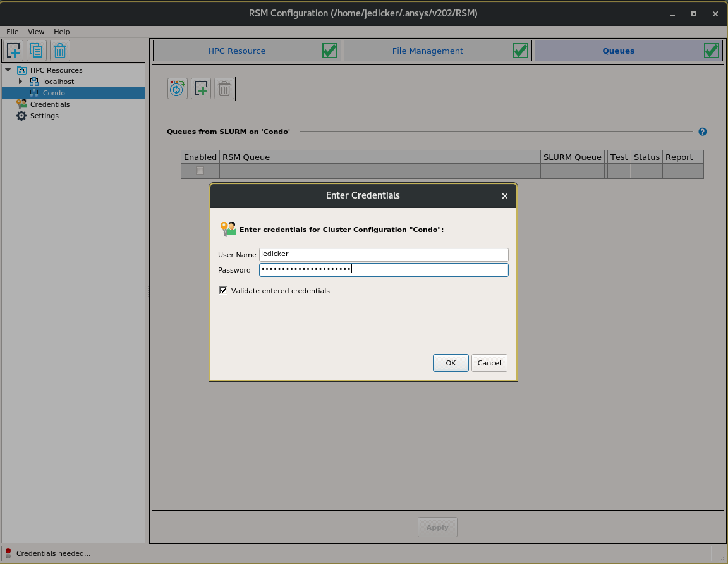This screenshot has width=728, height=564.
Task: Click the Queues tab green checkmark
Action: tap(712, 51)
